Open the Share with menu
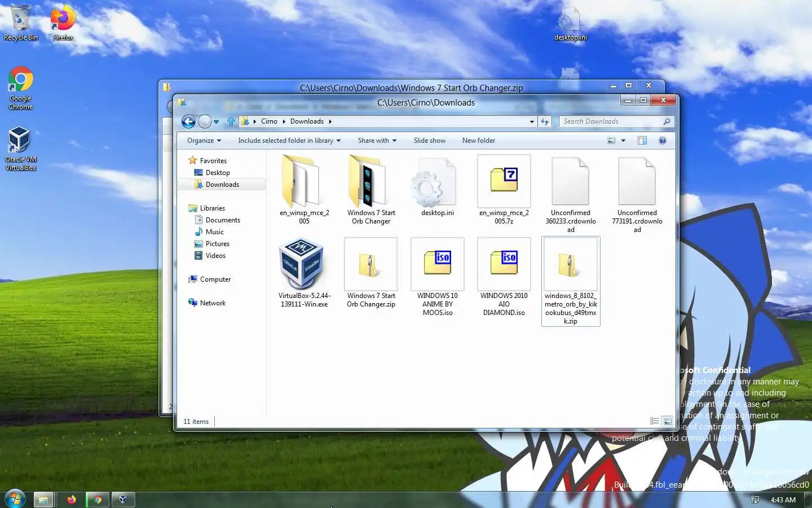The height and width of the screenshot is (508, 812). (377, 141)
